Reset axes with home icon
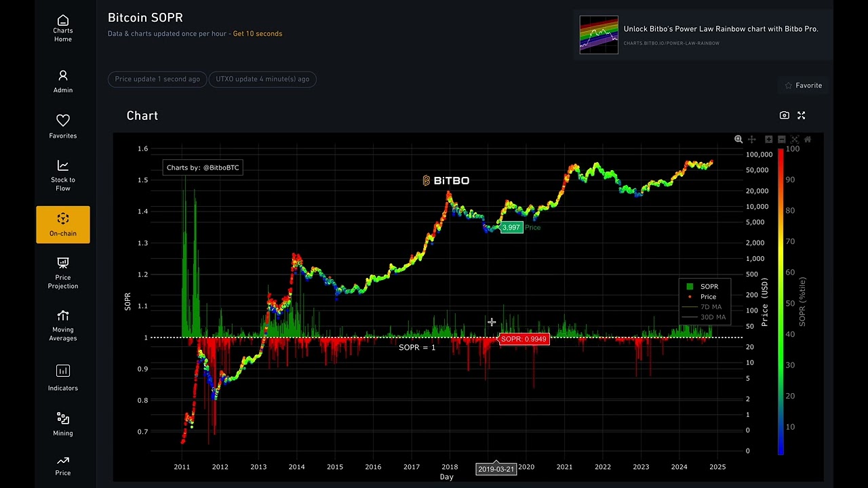868x488 pixels. pyautogui.click(x=808, y=139)
